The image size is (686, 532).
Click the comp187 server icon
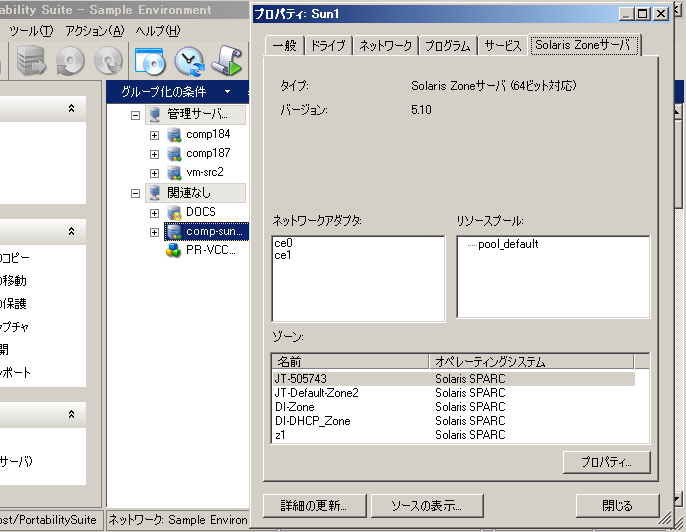(174, 154)
